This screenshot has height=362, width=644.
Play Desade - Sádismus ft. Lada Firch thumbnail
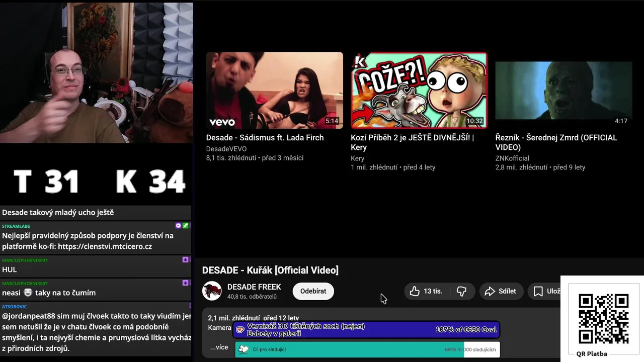[x=274, y=90]
